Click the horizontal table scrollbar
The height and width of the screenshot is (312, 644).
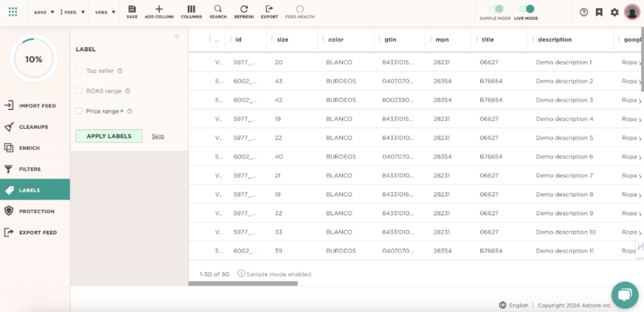[243, 284]
